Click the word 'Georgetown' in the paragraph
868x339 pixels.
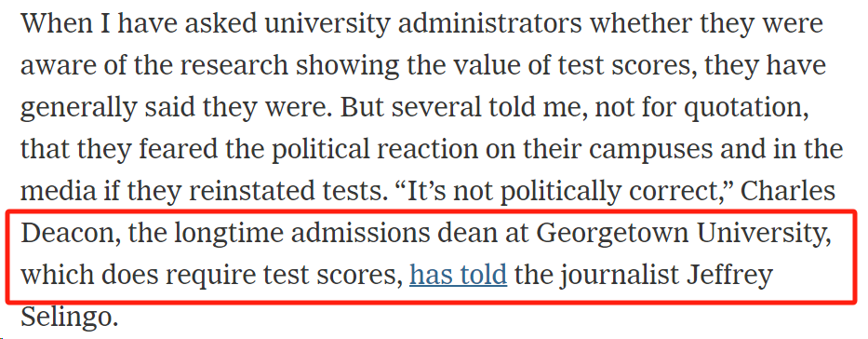(612, 235)
